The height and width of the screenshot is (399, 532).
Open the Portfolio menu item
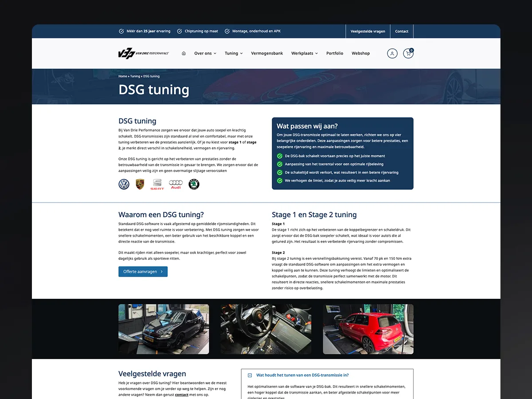click(335, 53)
